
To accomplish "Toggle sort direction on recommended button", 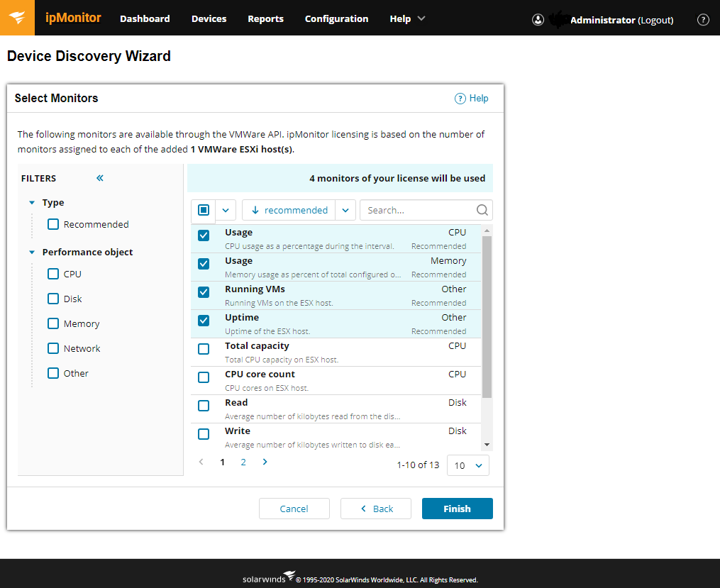I will [x=289, y=210].
